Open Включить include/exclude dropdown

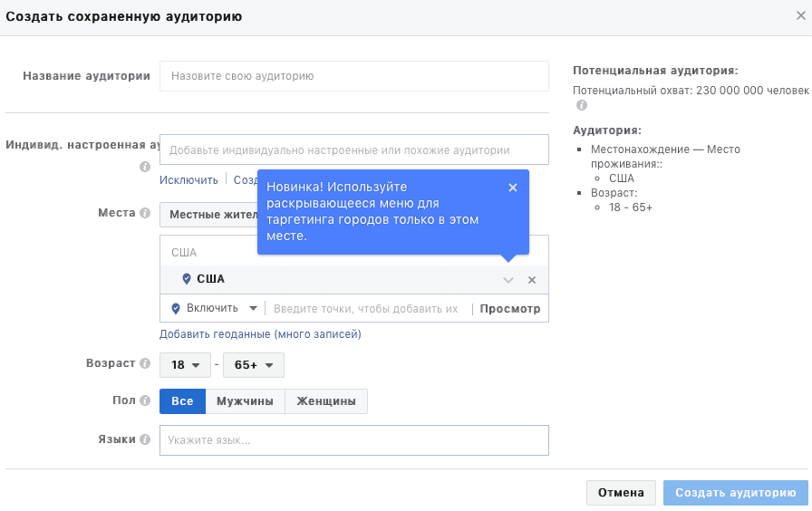point(214,309)
